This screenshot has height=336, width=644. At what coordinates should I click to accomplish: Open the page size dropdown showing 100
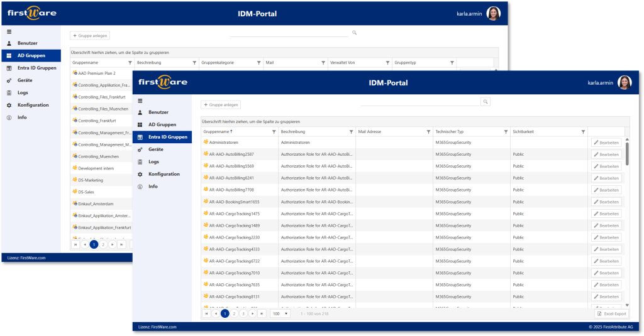(x=280, y=313)
